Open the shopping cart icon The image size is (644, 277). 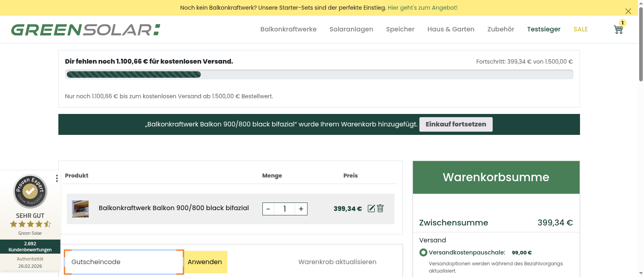tap(619, 29)
